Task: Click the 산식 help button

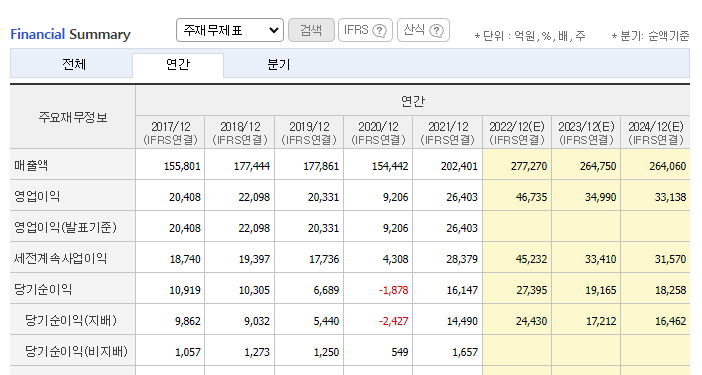Action: [x=423, y=30]
